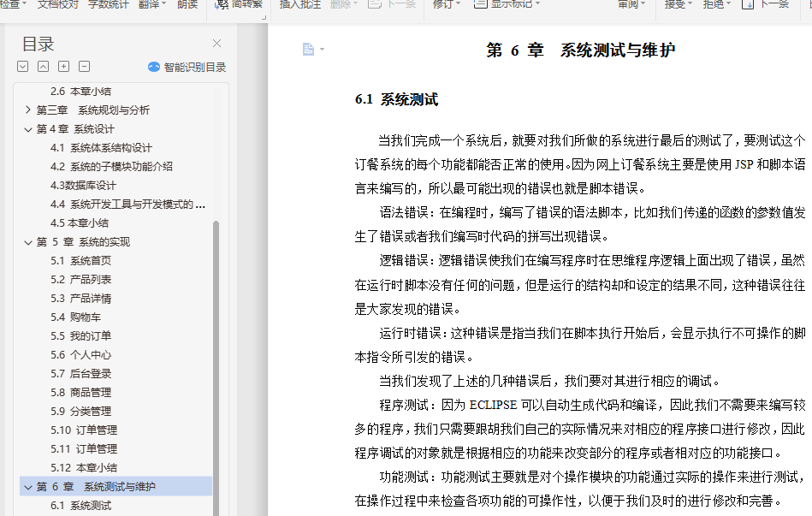Image resolution: width=812 pixels, height=516 pixels.
Task: Click the 6.1 系统测试 heading in document
Action: point(397,99)
